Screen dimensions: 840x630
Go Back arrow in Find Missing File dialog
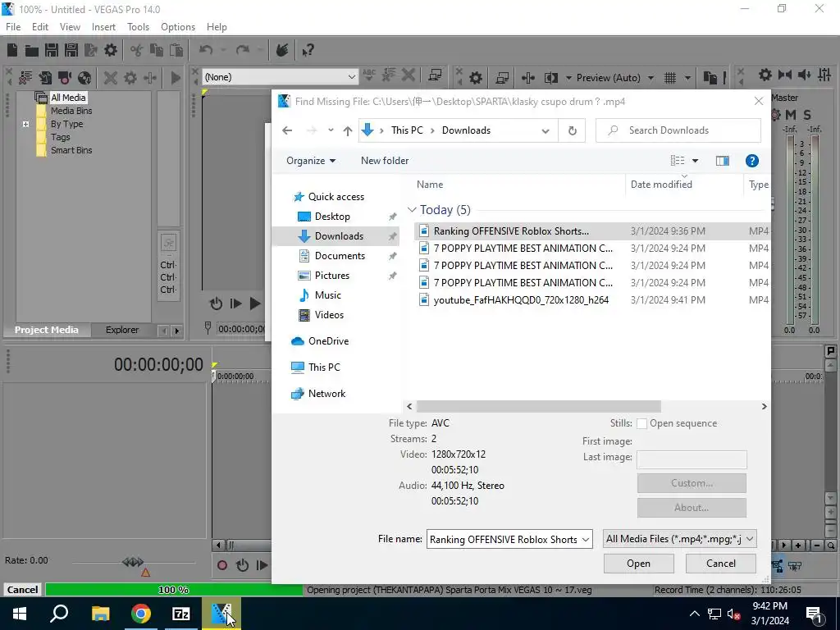pos(287,130)
